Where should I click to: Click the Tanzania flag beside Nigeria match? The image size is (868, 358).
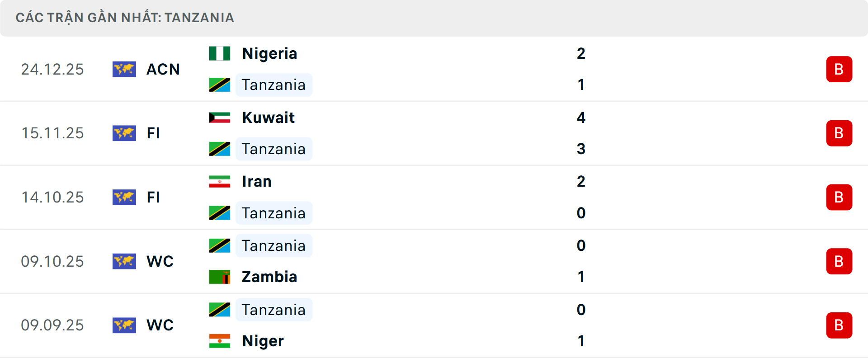[220, 85]
